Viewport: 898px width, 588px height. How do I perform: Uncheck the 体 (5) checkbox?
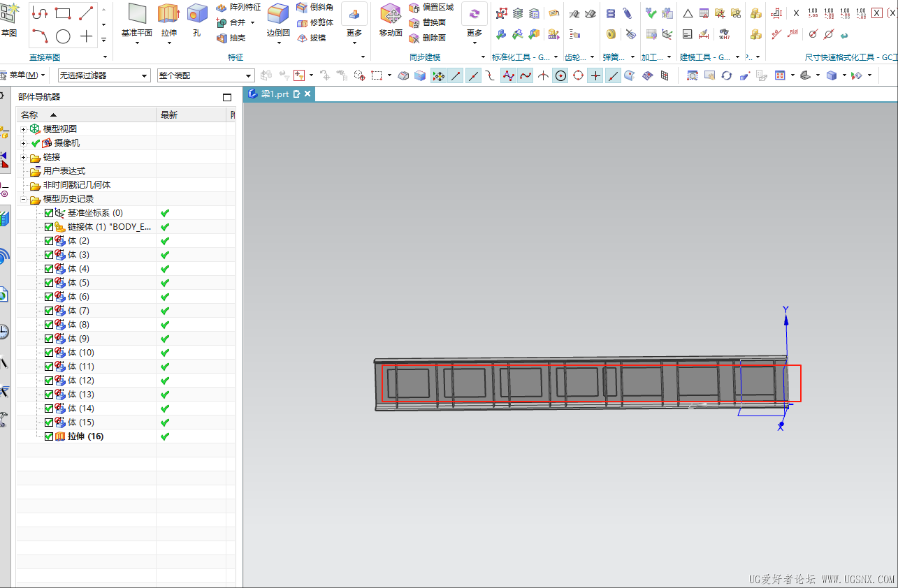(49, 283)
